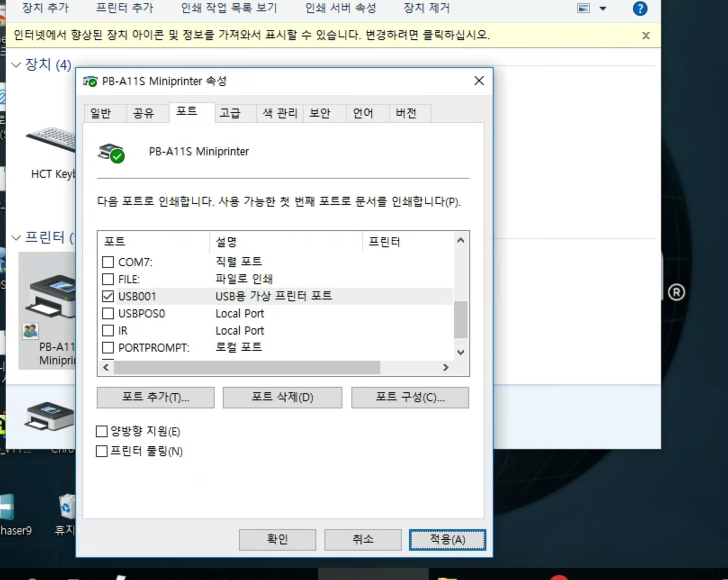Check the COM7: port checkbox
This screenshot has height=580, width=728.
[108, 262]
